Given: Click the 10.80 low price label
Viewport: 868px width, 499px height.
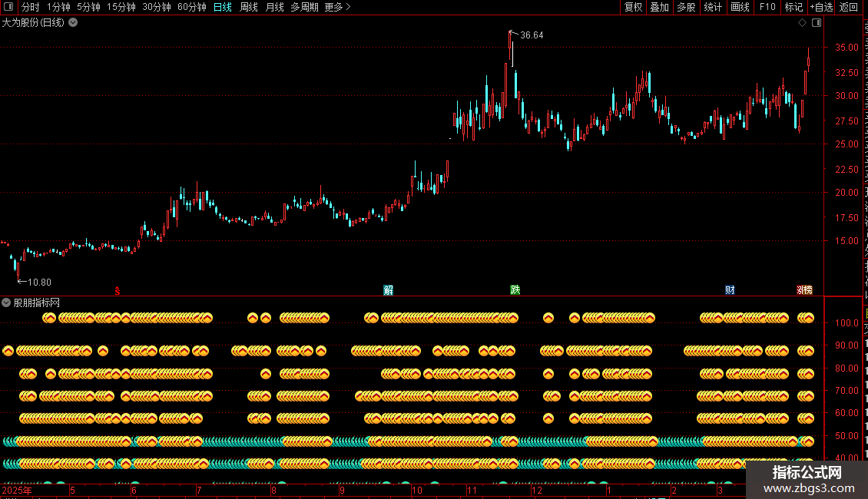Looking at the screenshot, I should pyautogui.click(x=39, y=283).
